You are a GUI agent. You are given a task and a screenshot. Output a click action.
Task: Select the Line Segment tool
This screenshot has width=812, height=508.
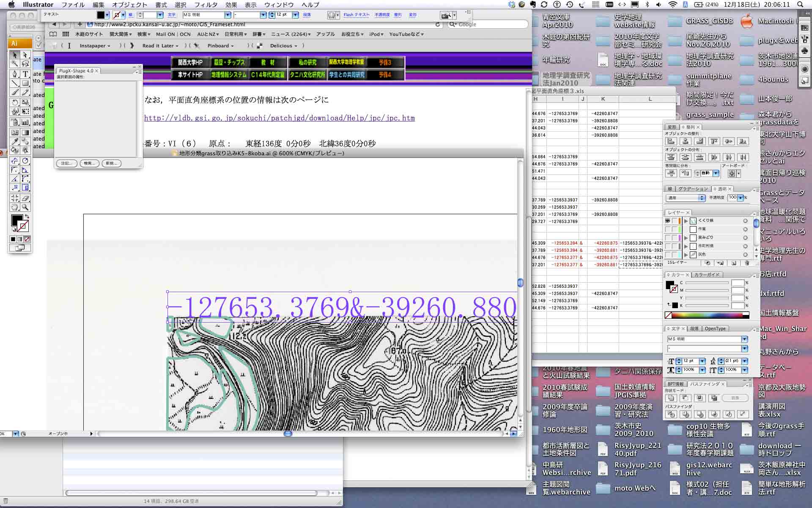pos(15,83)
